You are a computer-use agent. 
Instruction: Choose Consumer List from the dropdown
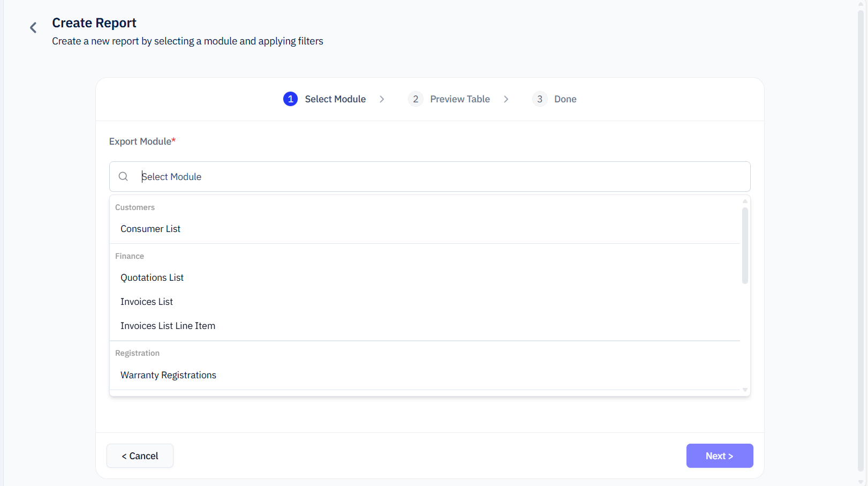(x=150, y=229)
